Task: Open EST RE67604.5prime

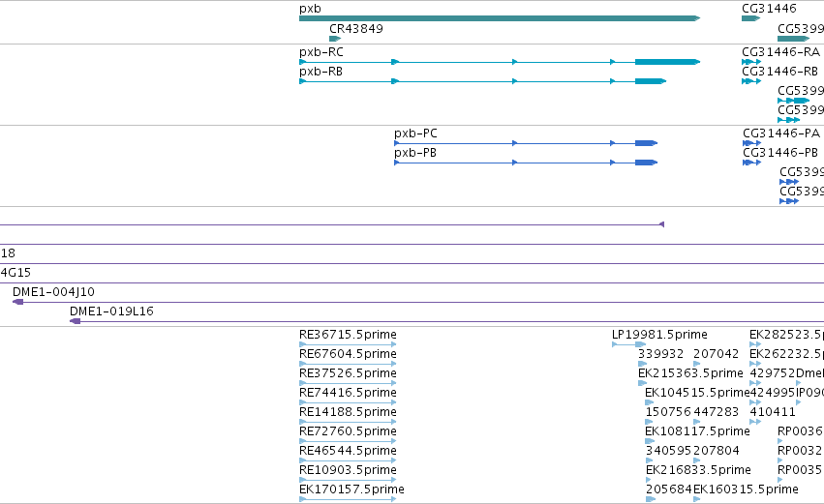Action: (x=348, y=354)
